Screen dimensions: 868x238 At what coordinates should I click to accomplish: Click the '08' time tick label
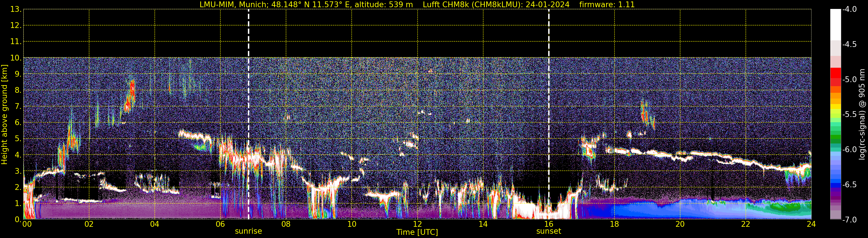286,224
